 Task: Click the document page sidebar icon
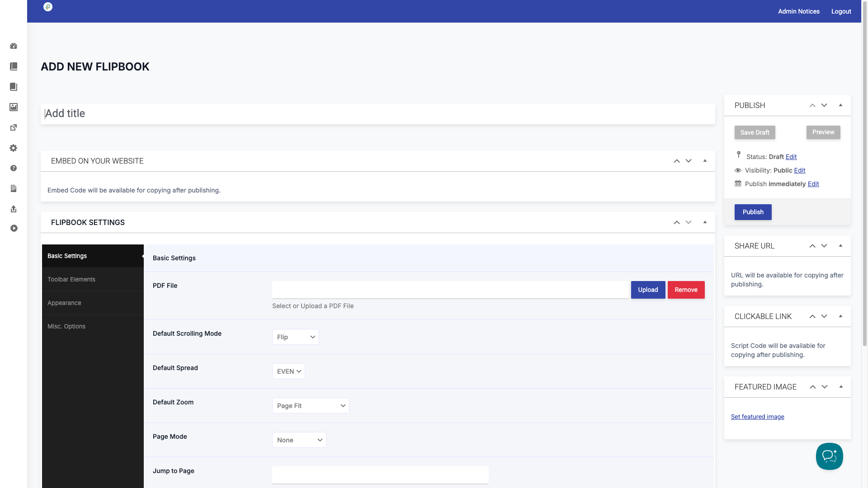pos(14,188)
